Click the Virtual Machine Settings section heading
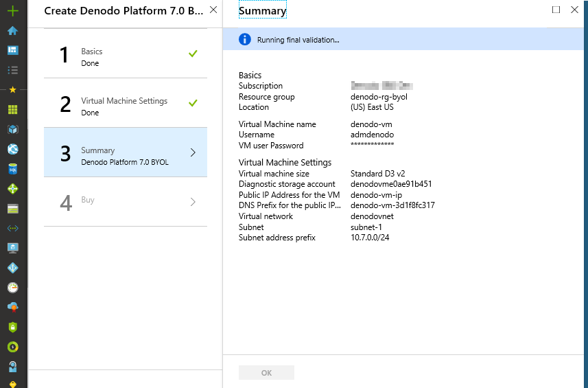 285,163
